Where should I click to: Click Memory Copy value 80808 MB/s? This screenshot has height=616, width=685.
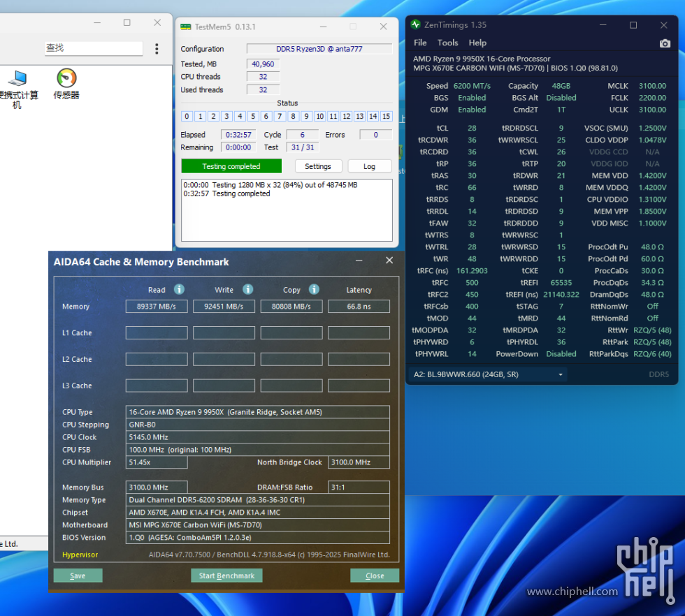point(291,307)
